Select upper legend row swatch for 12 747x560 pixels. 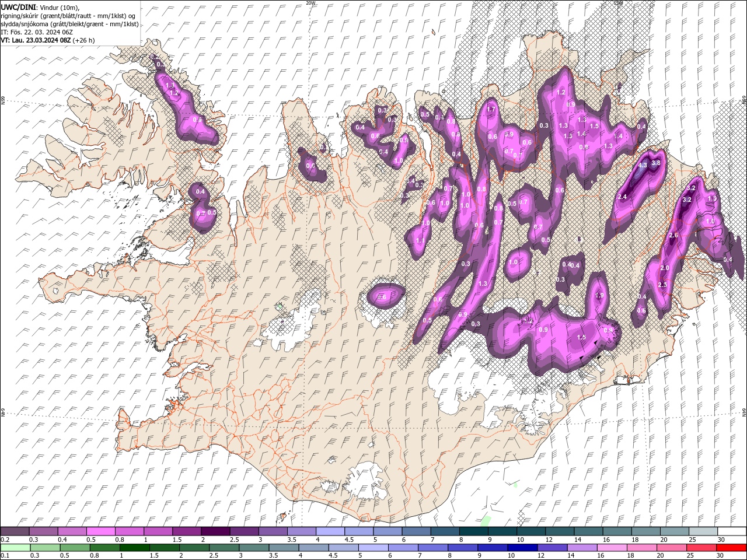click(x=560, y=531)
